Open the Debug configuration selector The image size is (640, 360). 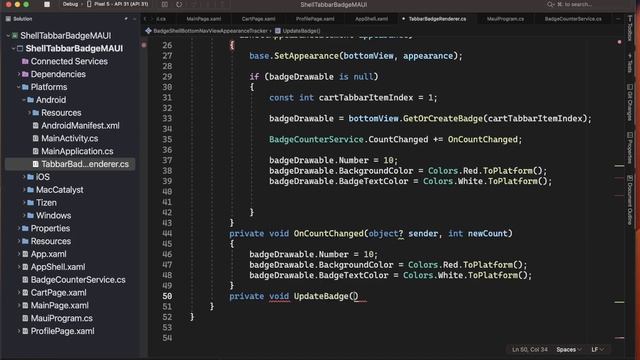70,4
